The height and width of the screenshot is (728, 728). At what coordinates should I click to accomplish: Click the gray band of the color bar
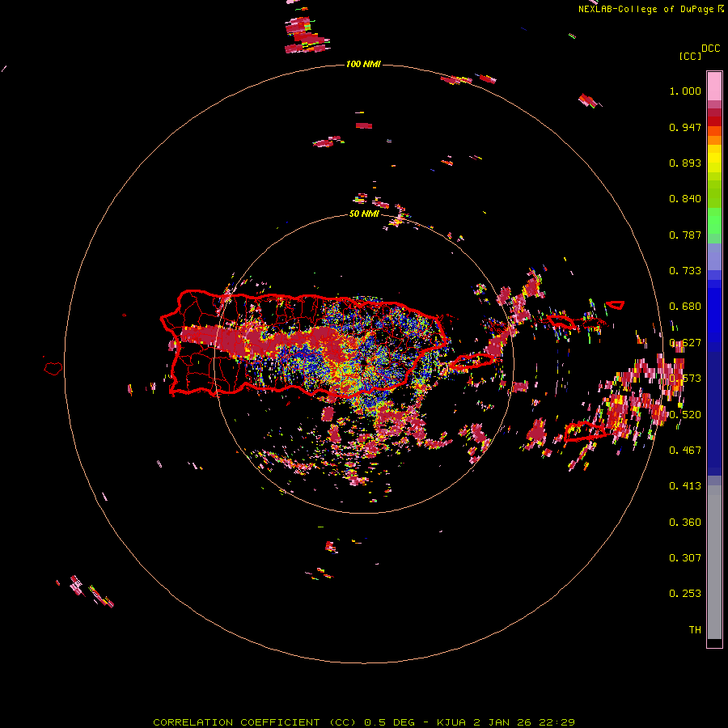(714, 562)
